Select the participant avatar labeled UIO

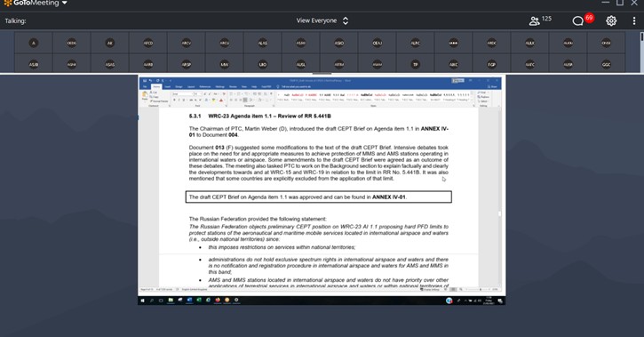(262, 64)
